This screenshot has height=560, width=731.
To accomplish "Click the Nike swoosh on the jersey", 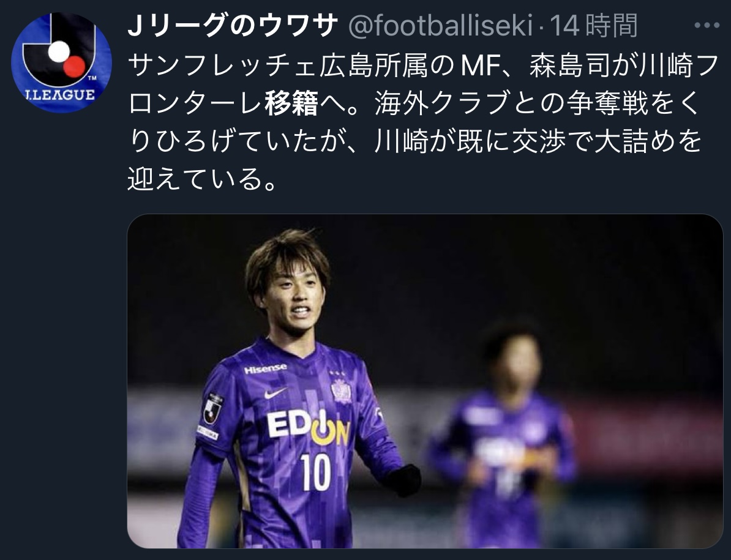I will 275,394.
